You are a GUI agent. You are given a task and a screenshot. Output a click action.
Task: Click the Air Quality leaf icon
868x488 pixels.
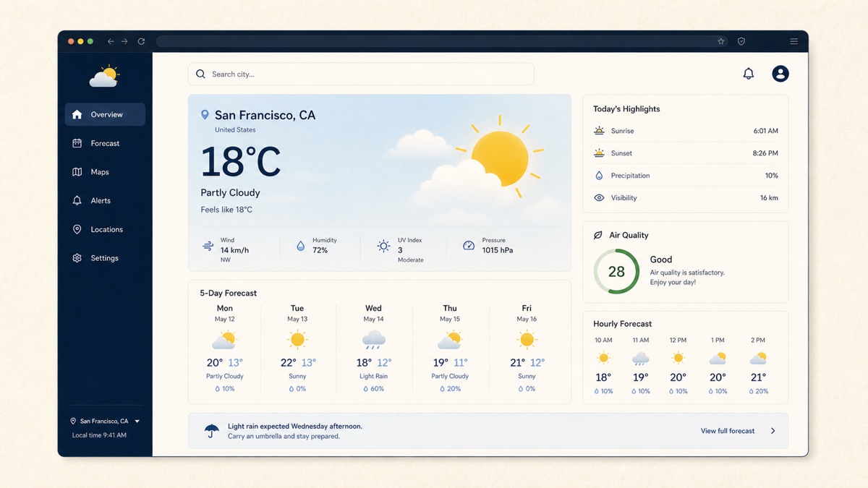pos(598,235)
